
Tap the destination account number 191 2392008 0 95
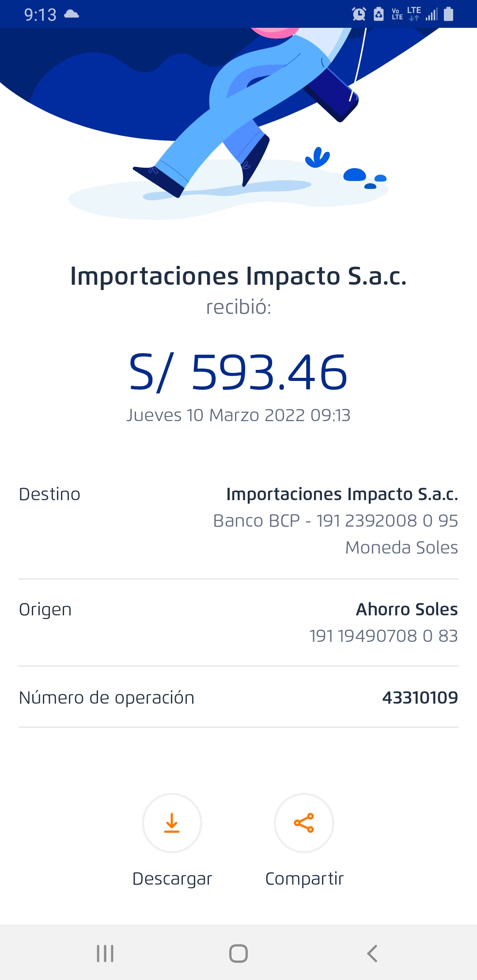coord(387,521)
